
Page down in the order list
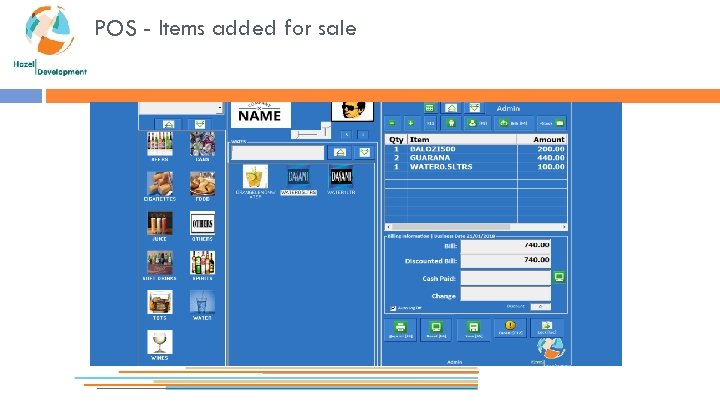474,108
